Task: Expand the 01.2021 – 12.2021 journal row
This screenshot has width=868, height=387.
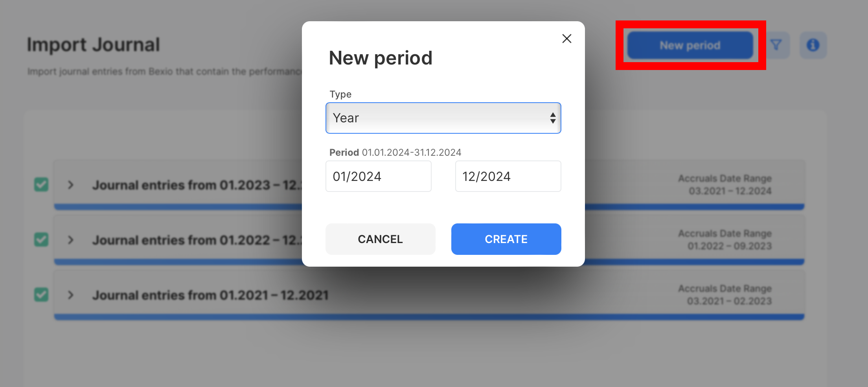Action: 71,295
